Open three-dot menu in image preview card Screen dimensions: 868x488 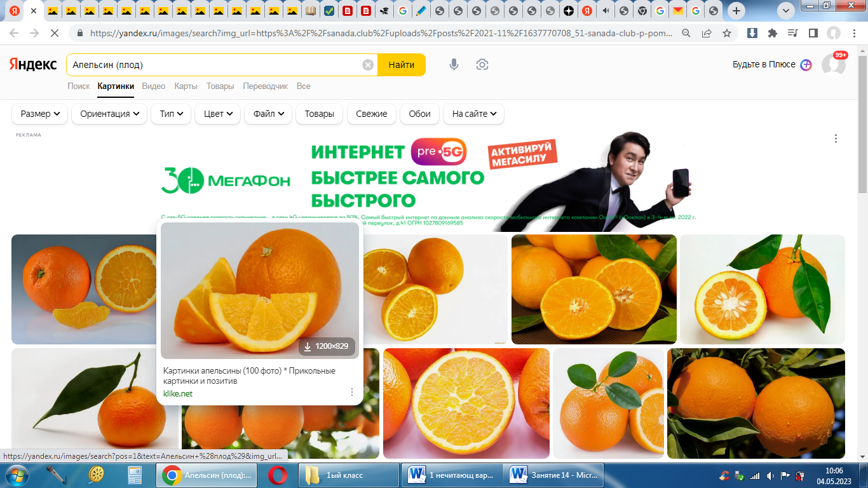tap(351, 392)
